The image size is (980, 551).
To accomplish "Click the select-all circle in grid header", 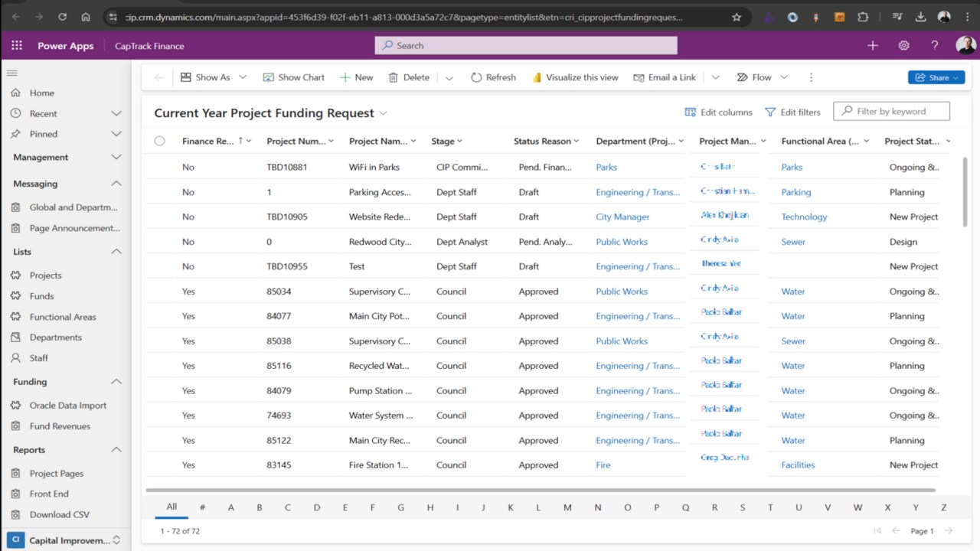I will (159, 141).
